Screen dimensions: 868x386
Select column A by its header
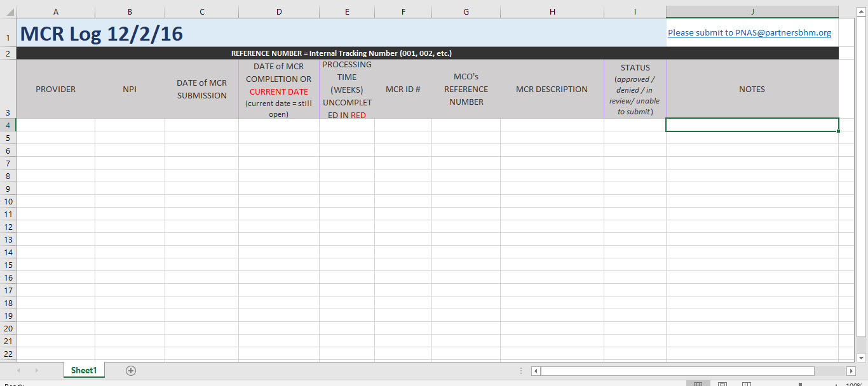(55, 12)
